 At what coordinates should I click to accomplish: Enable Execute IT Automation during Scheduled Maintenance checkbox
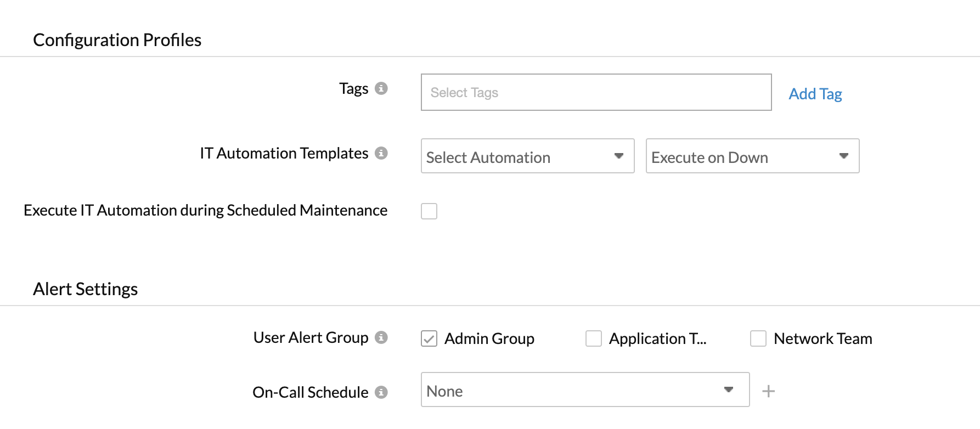pos(429,211)
